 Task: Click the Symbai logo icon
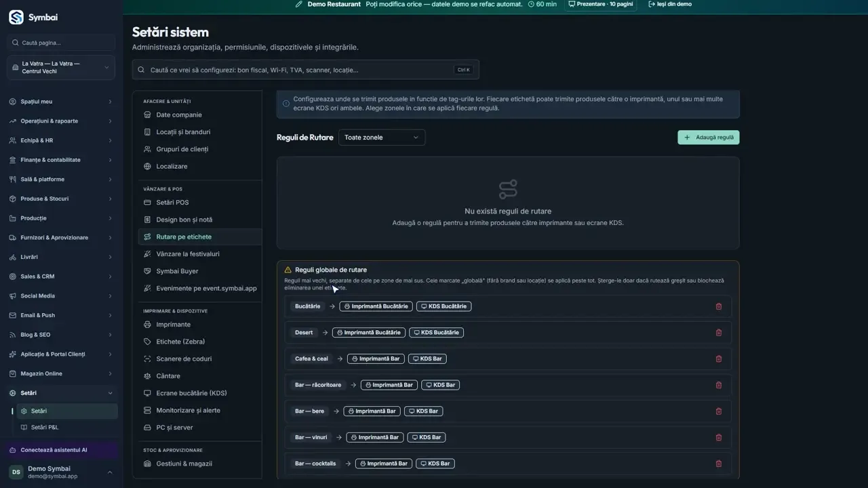[x=16, y=18]
